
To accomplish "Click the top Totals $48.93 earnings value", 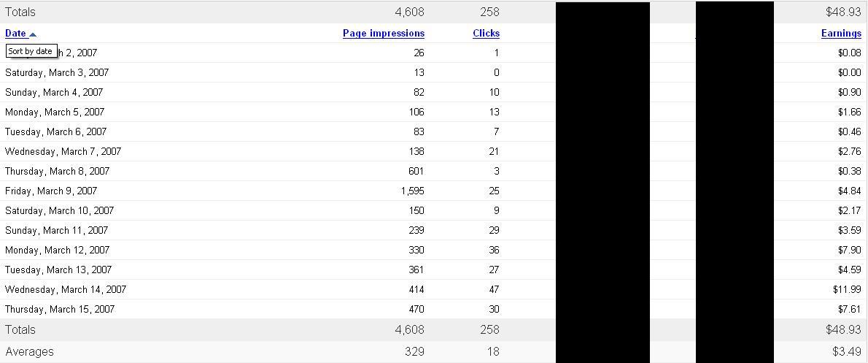I will [x=844, y=12].
